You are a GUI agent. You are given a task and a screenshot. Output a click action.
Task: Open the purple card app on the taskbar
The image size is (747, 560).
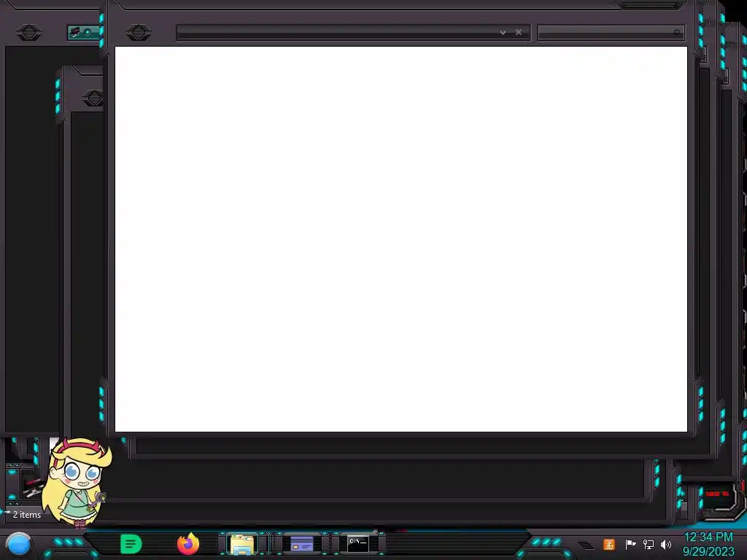[302, 544]
